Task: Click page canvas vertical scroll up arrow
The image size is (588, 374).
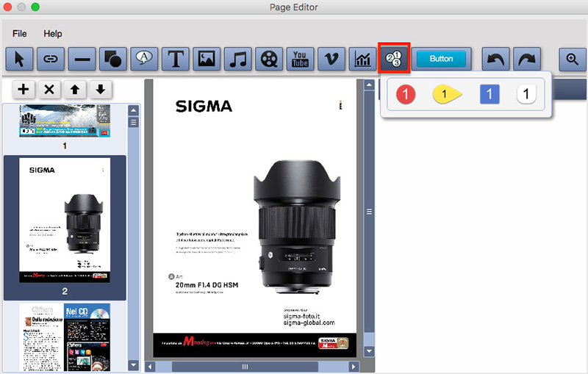Action: [x=369, y=85]
